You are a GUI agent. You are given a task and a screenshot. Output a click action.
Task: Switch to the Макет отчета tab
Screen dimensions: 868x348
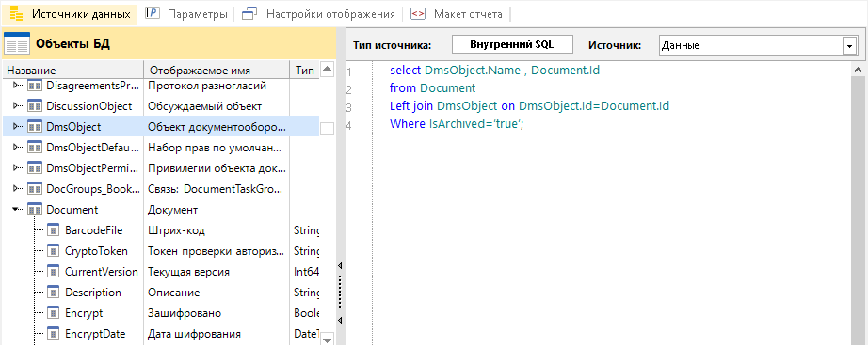(x=458, y=14)
